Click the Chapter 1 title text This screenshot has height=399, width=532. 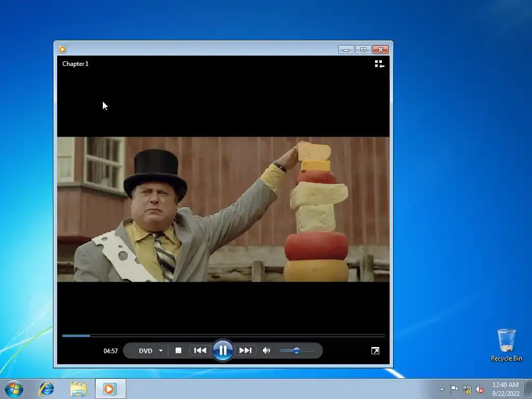tap(75, 64)
